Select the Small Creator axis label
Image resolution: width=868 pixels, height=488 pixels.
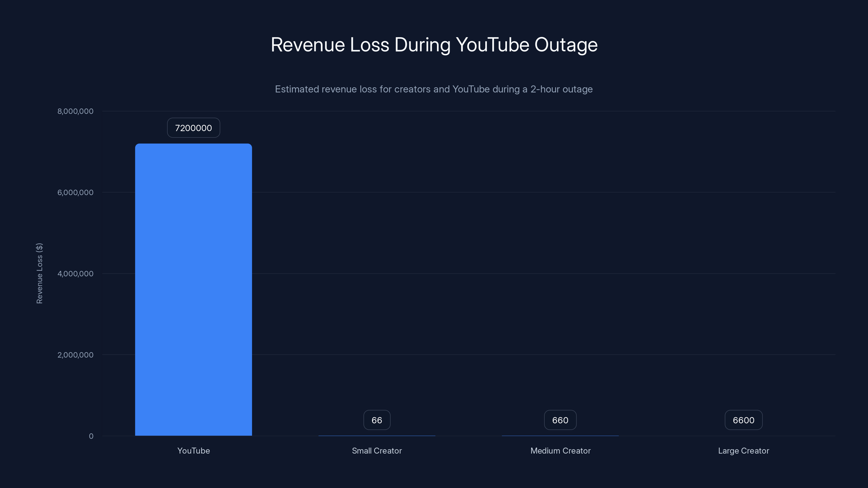[377, 451]
